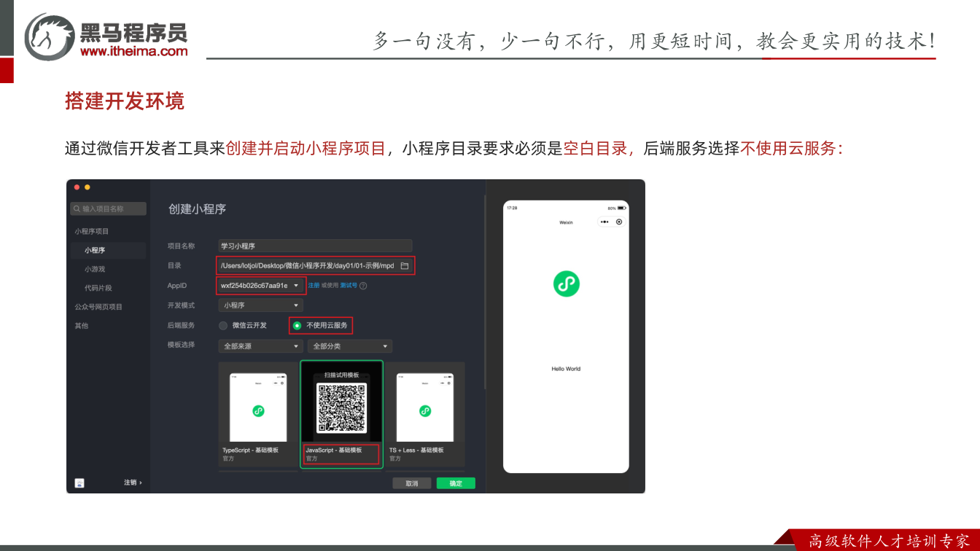Click the user avatar icon beside 注销
Image resolution: width=980 pixels, height=551 pixels.
click(79, 482)
